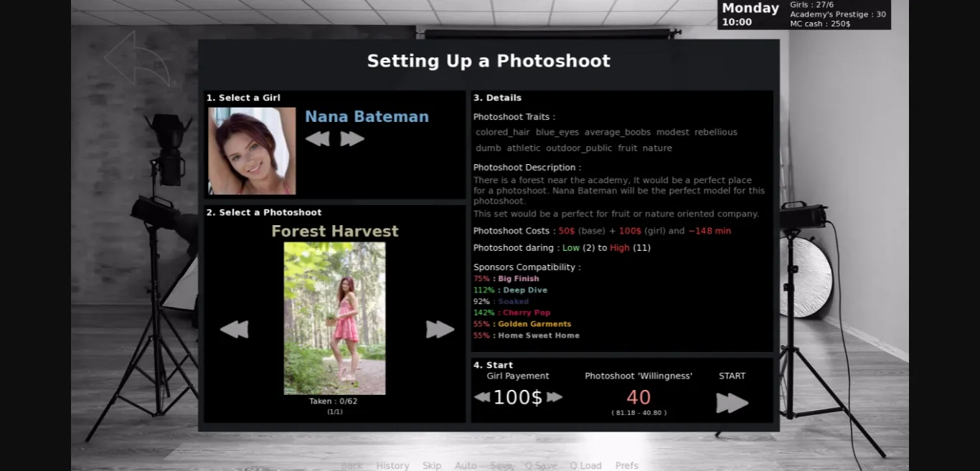Go to next photoshoot with right arrow
The image size is (980, 471).
coord(440,329)
